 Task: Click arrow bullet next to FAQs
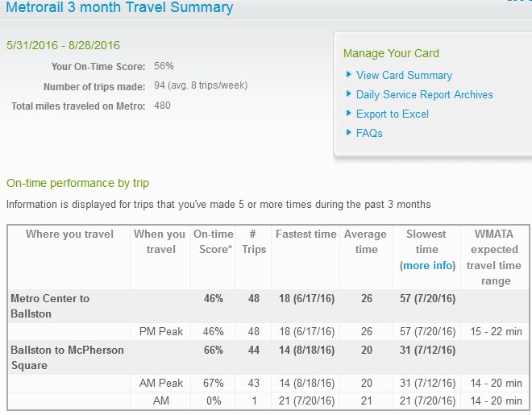(349, 133)
